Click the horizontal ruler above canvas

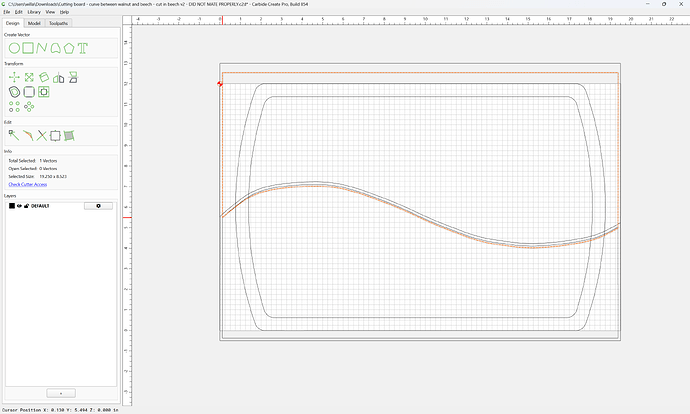click(x=411, y=20)
